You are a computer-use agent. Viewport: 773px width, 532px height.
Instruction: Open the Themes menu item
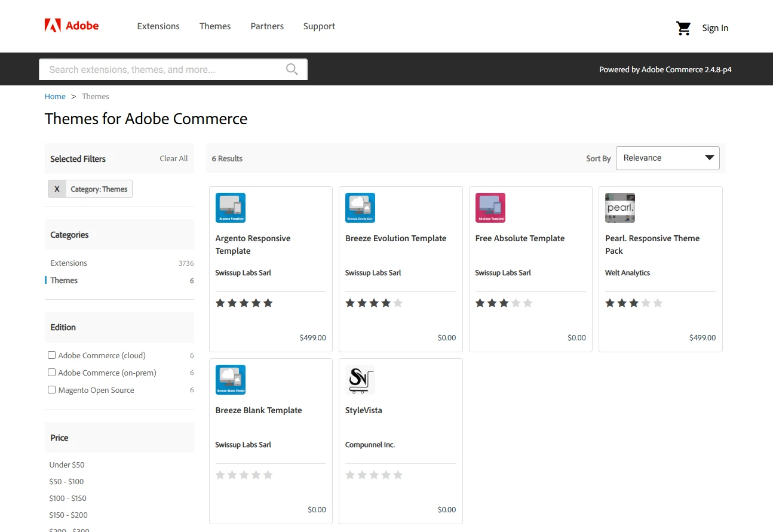pos(215,26)
